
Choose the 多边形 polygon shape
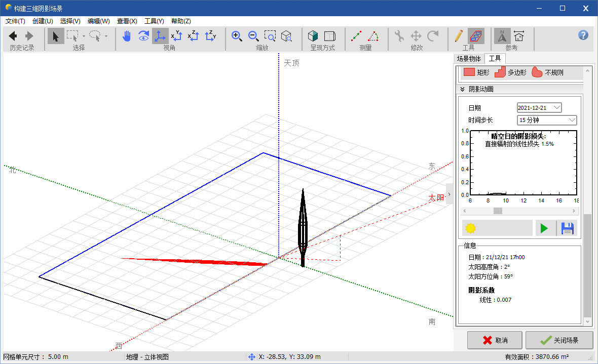click(x=510, y=72)
